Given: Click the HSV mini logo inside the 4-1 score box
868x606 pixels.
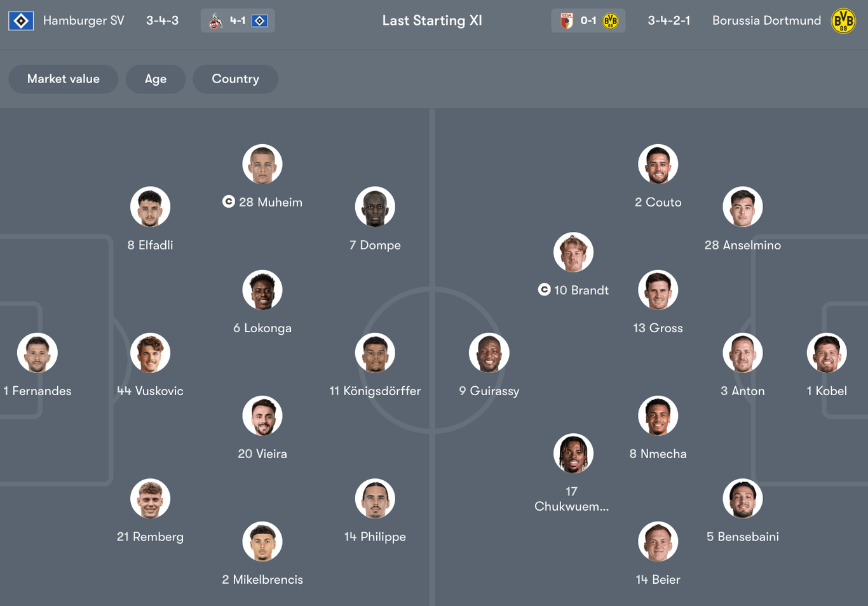Looking at the screenshot, I should coord(260,20).
